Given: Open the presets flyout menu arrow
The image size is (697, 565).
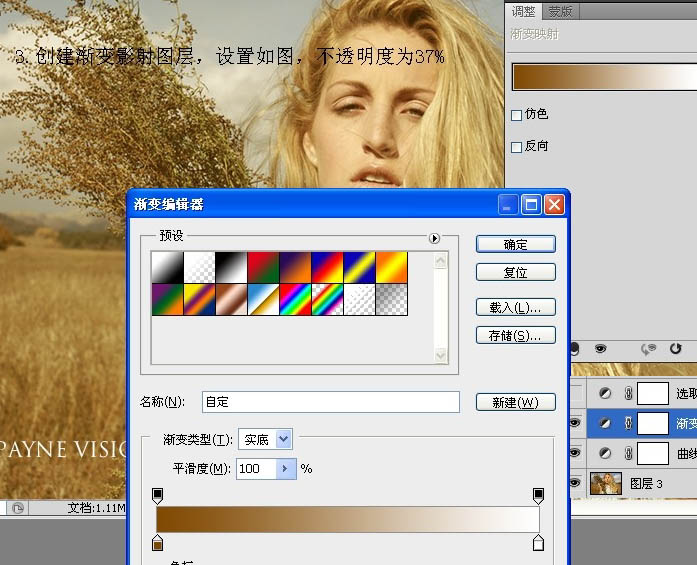Looking at the screenshot, I should tap(434, 238).
